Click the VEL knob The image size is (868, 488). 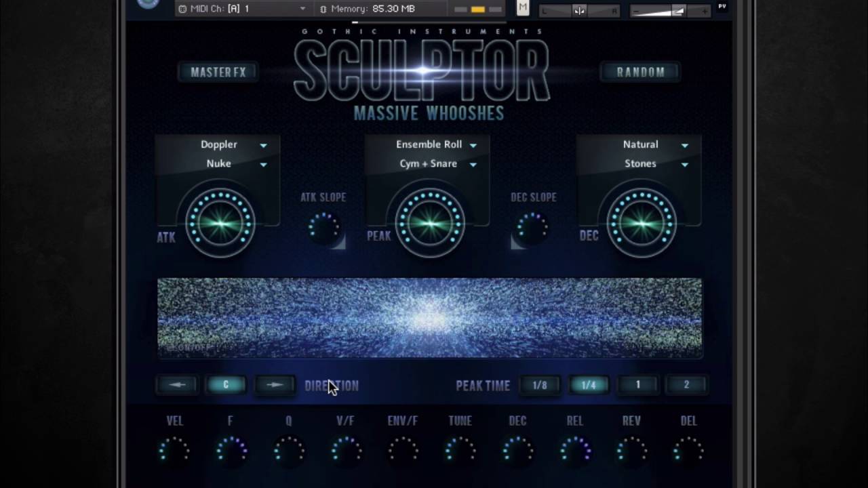coord(174,449)
